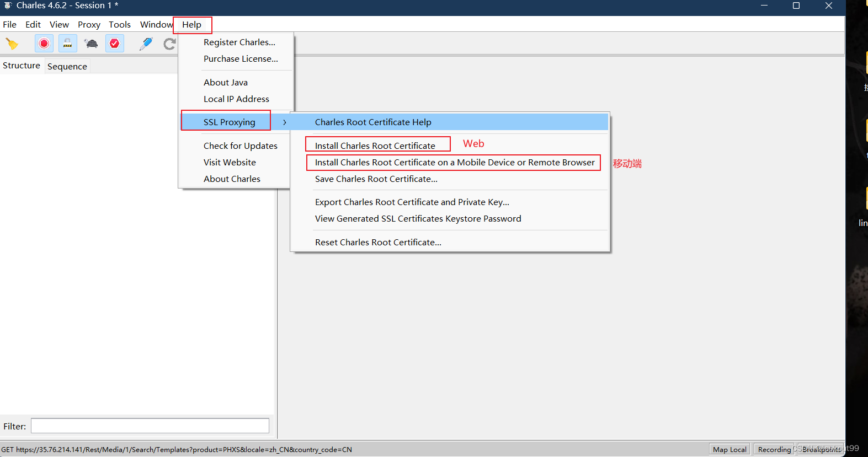The image size is (868, 457).
Task: Close the Help menu
Action: pyautogui.click(x=192, y=25)
